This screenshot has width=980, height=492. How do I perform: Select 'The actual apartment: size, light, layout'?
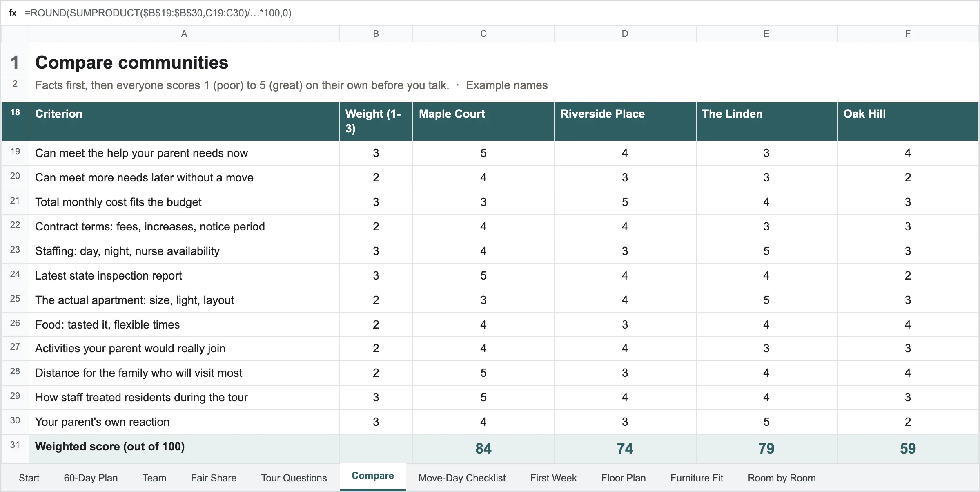[184, 300]
